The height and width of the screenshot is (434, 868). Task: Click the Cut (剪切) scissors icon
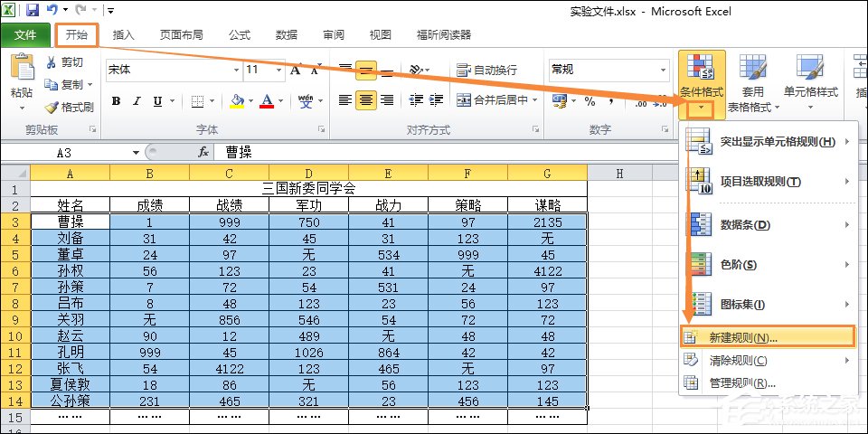click(x=51, y=62)
